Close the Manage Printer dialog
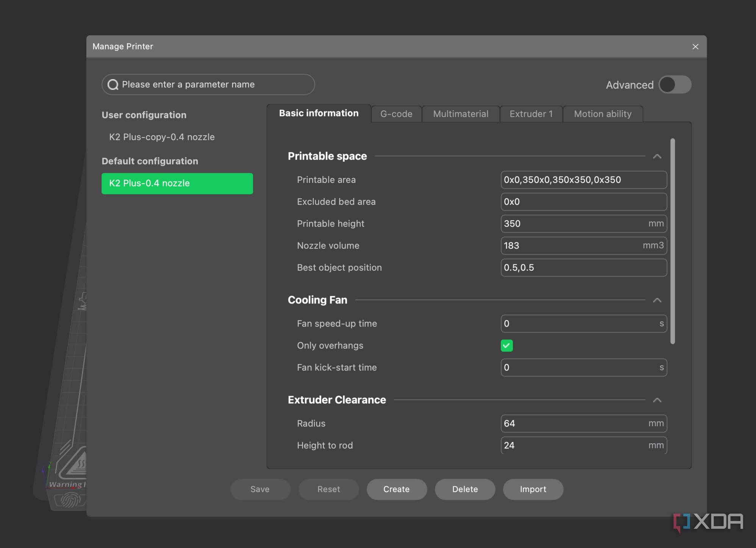Image resolution: width=756 pixels, height=548 pixels. point(695,47)
